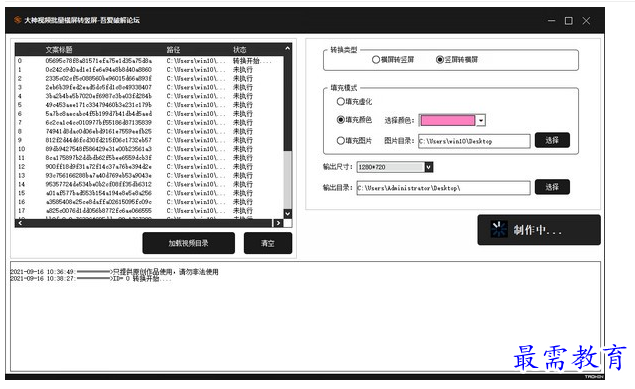Open the fill color dropdown arrow
The image size is (635, 389).
pyautogui.click(x=481, y=120)
